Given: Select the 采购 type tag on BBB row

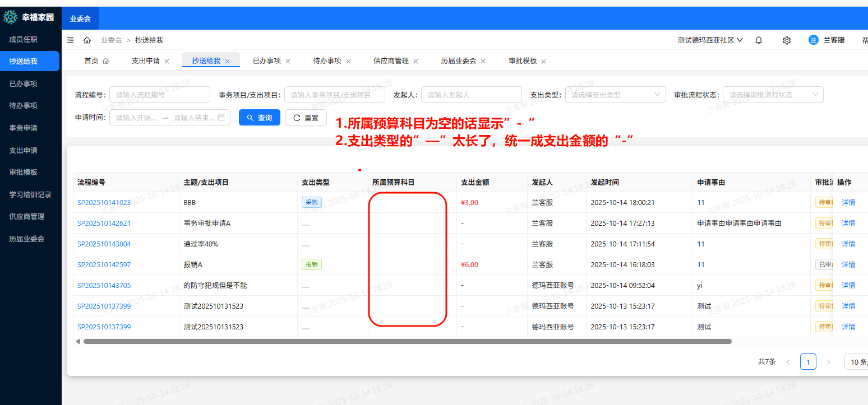Looking at the screenshot, I should pyautogui.click(x=312, y=202).
